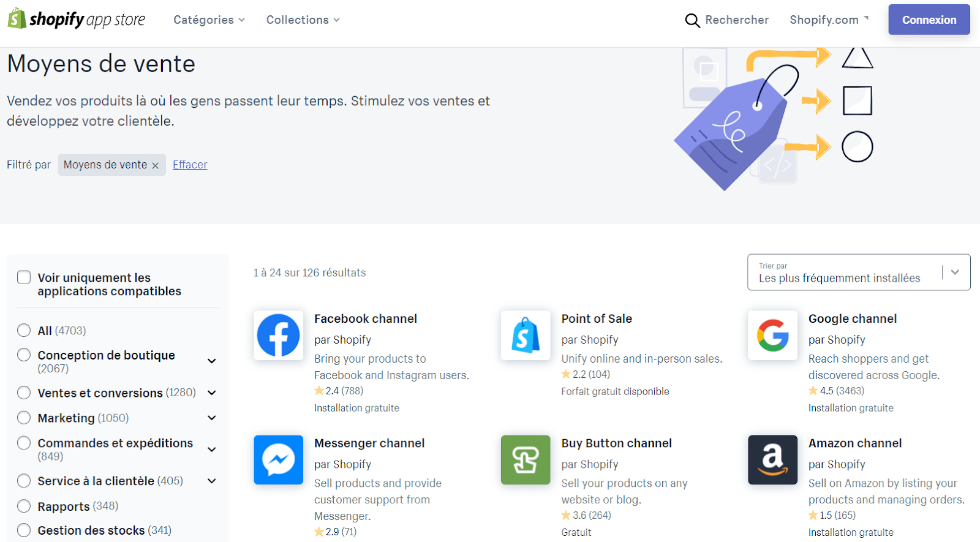Go to Shopify app store logo home
This screenshot has height=542, width=980.
pyautogui.click(x=77, y=20)
